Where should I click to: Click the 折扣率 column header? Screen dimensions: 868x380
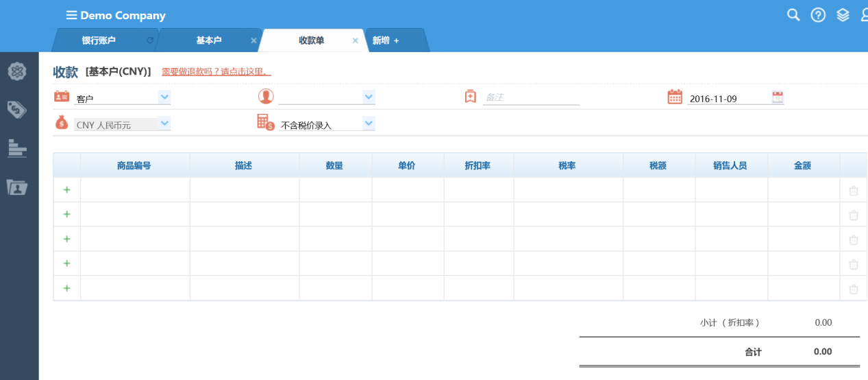(x=478, y=165)
